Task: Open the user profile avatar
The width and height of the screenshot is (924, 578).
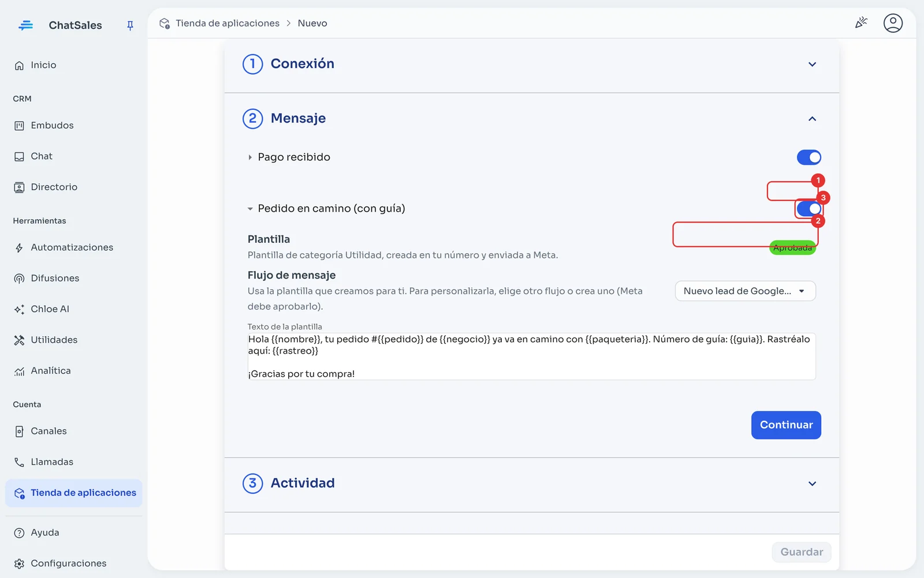Action: 893,23
